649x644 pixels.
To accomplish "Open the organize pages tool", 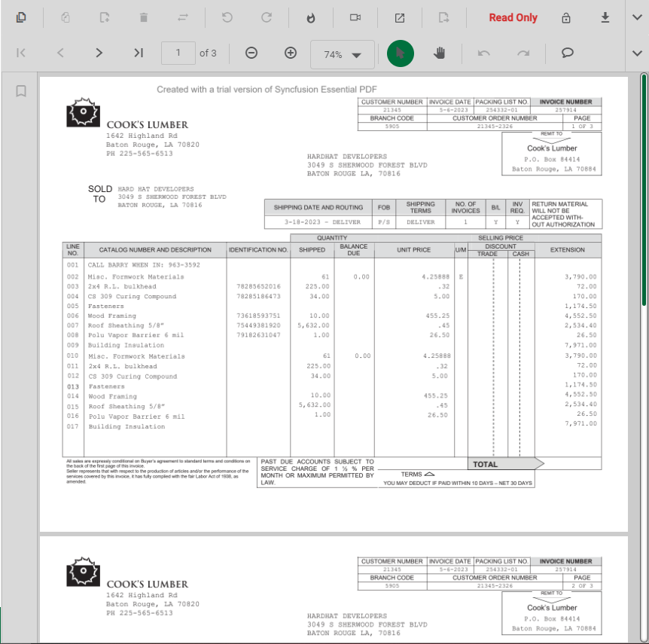I will point(20,17).
